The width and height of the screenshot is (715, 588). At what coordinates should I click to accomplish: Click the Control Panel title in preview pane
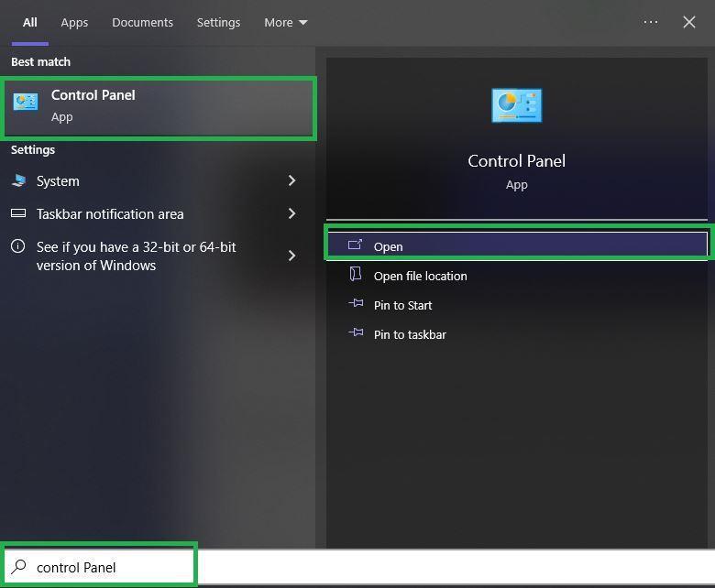517,161
